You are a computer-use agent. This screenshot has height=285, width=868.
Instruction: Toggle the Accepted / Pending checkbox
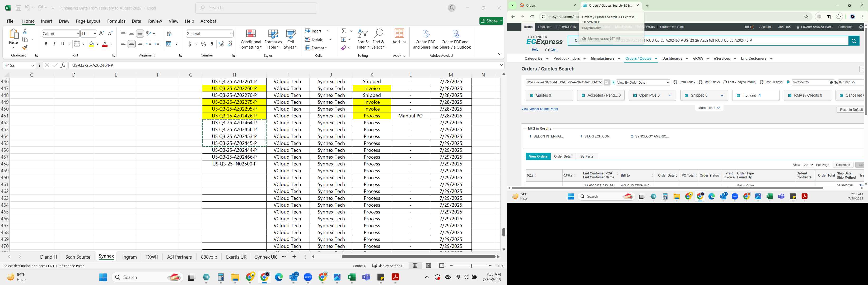(x=583, y=96)
